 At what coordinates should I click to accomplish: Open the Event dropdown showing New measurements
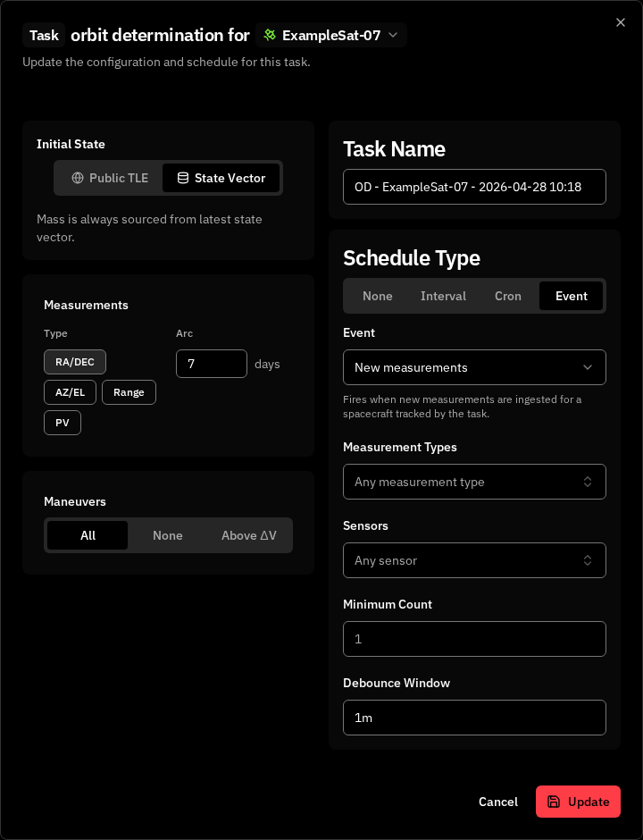pos(474,367)
